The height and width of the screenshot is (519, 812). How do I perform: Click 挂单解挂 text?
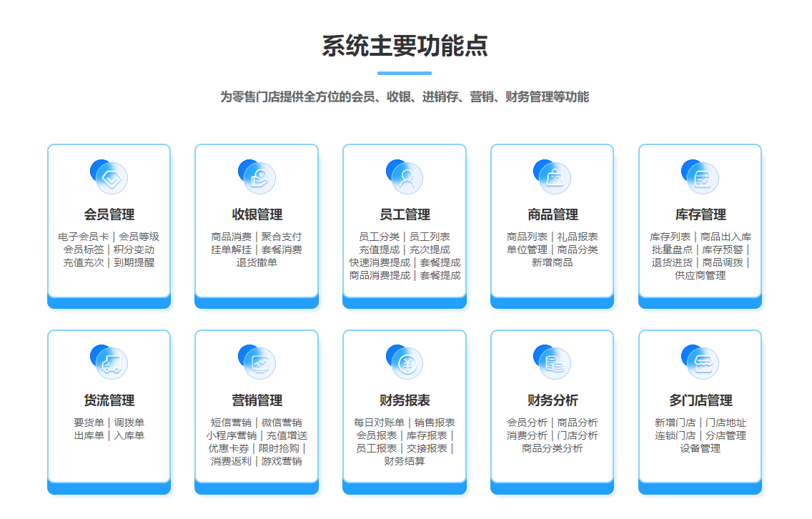click(231, 249)
